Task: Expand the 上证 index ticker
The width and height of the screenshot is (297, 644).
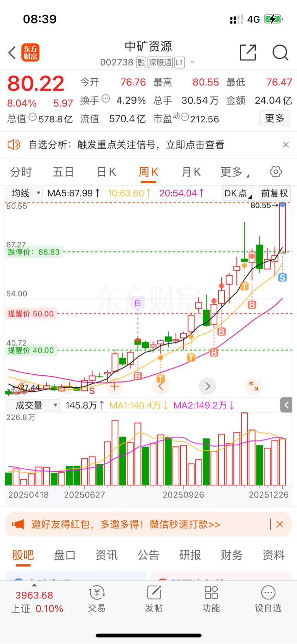Action: [37, 601]
